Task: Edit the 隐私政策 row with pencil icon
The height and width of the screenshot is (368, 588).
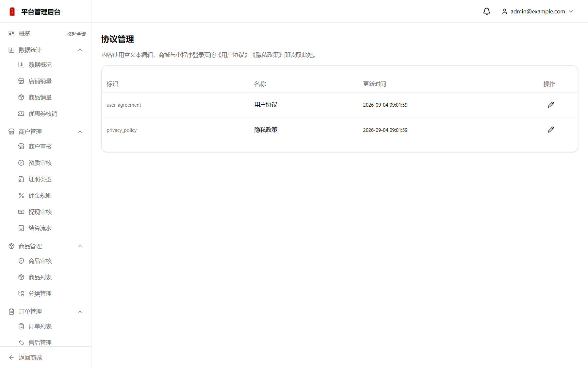Action: (551, 130)
